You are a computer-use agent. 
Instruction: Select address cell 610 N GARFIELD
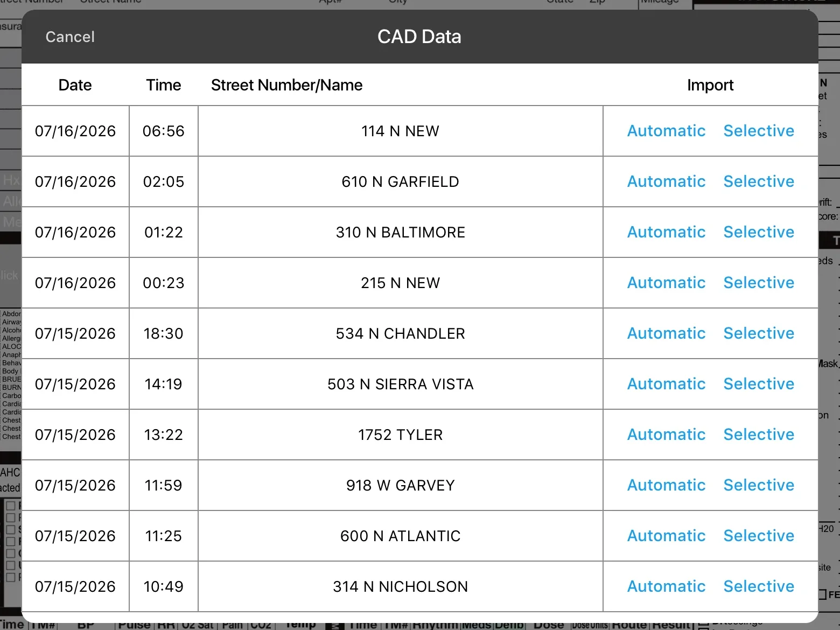pos(400,181)
